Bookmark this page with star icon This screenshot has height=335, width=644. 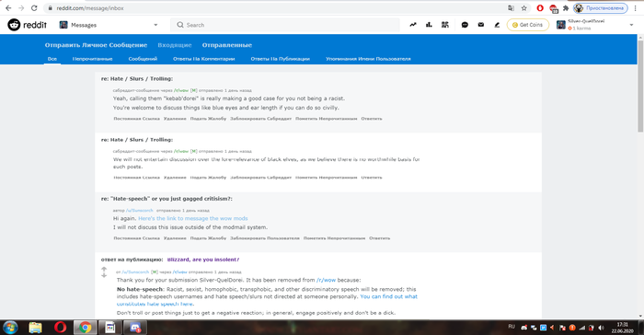click(x=524, y=7)
